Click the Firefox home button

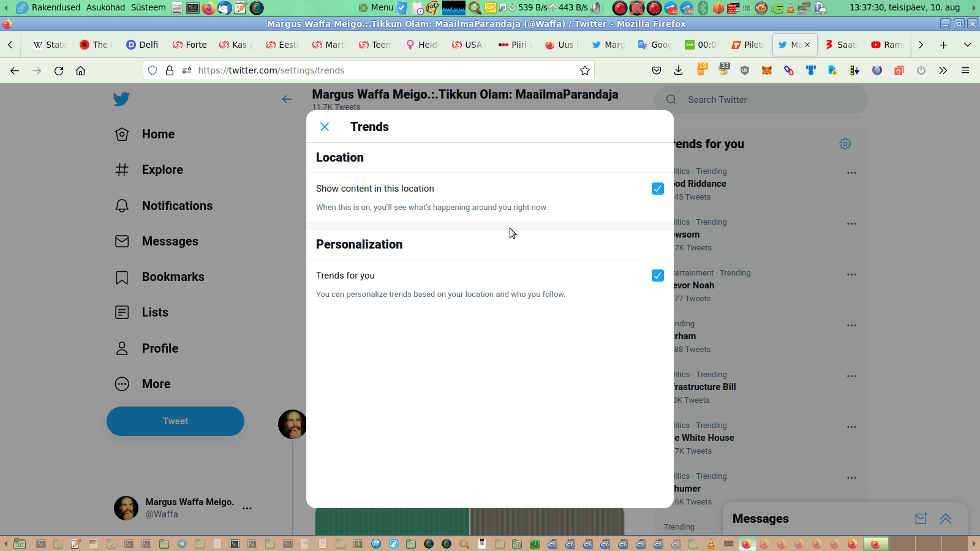(x=80, y=70)
